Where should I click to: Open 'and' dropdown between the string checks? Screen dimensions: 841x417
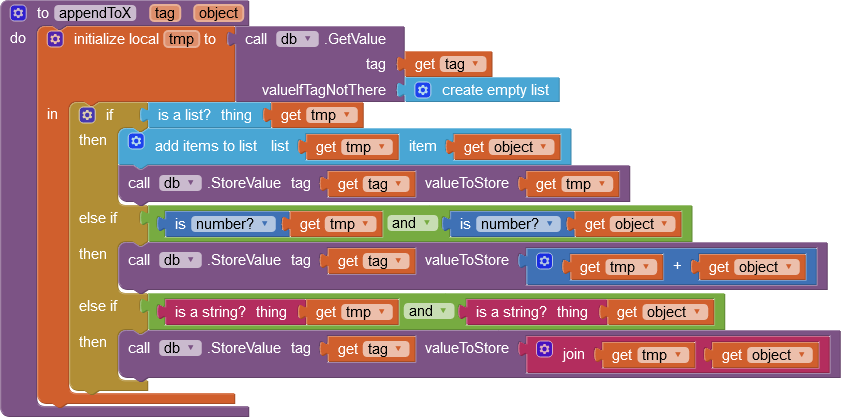point(429,311)
